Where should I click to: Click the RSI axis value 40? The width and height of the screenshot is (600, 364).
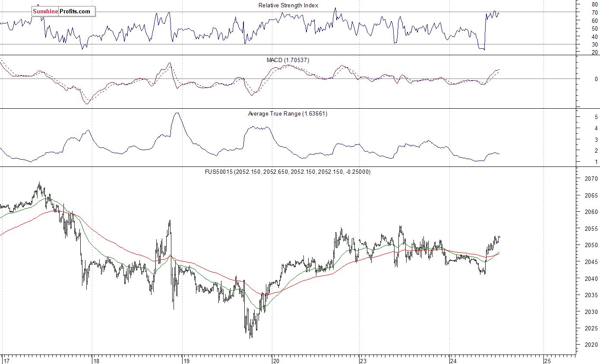tap(594, 37)
